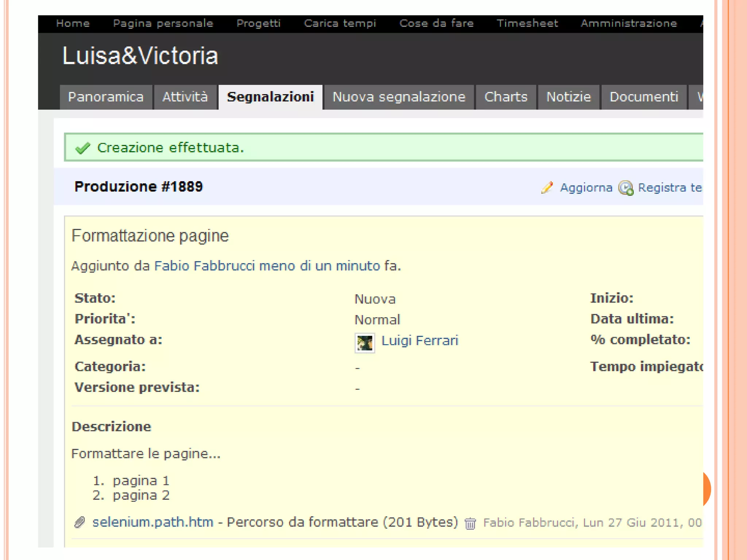
Task: Click Luigi Ferrari's avatar thumbnail
Action: point(364,343)
